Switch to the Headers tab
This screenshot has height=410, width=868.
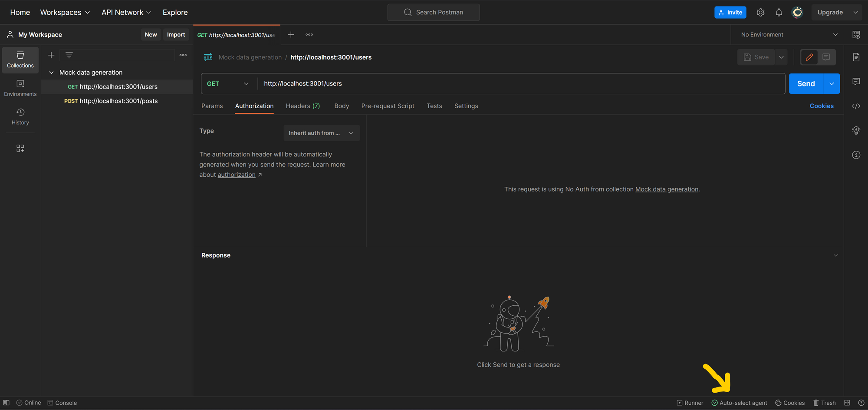[302, 106]
